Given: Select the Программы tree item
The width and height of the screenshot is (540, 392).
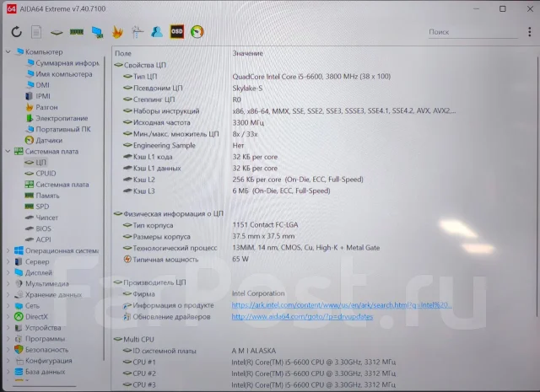Looking at the screenshot, I should 40,339.
